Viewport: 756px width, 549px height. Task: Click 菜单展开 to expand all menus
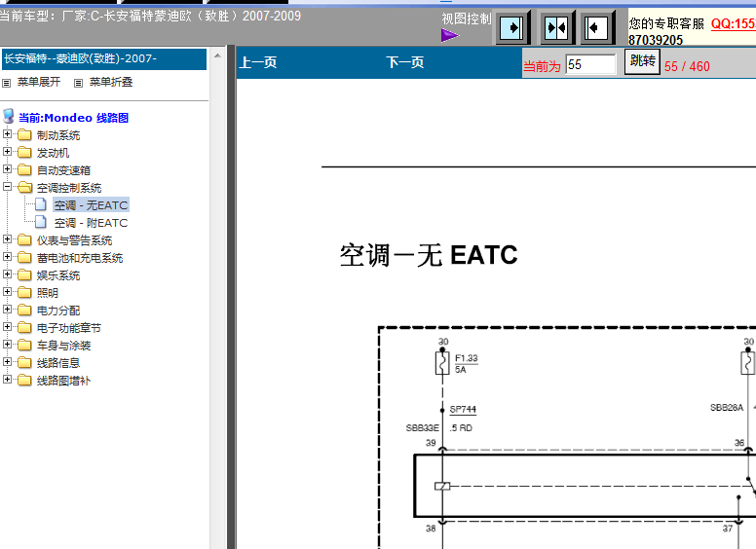coord(39,82)
